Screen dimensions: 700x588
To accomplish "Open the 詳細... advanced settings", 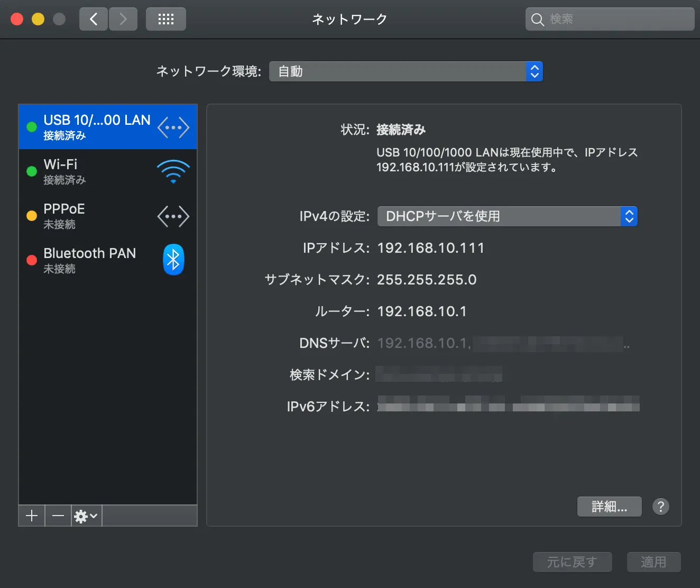I will click(x=610, y=507).
